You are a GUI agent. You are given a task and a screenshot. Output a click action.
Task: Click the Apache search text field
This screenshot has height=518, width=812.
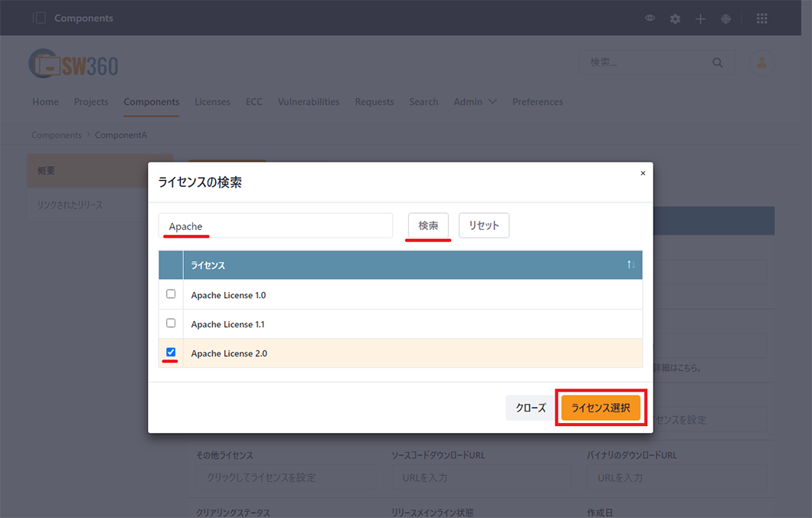click(x=276, y=226)
